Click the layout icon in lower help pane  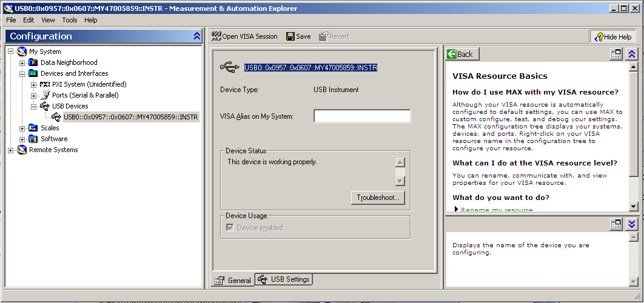(x=615, y=224)
